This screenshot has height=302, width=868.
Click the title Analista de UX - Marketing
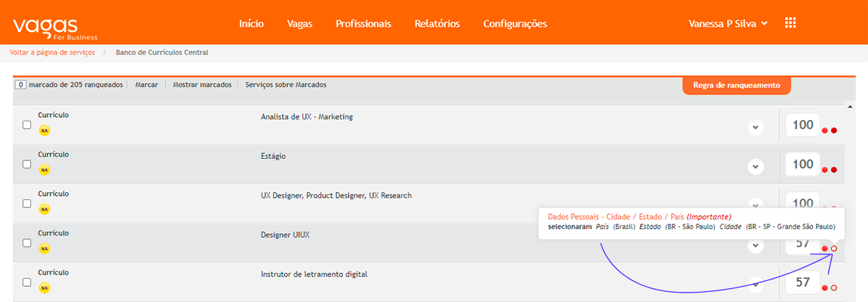pos(307,117)
